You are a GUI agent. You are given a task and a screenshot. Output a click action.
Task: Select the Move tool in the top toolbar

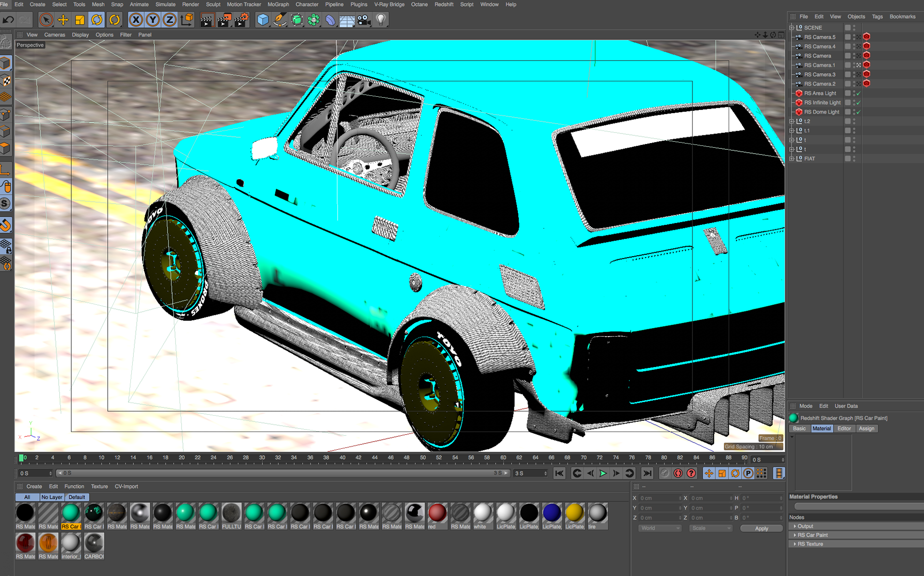tap(63, 20)
